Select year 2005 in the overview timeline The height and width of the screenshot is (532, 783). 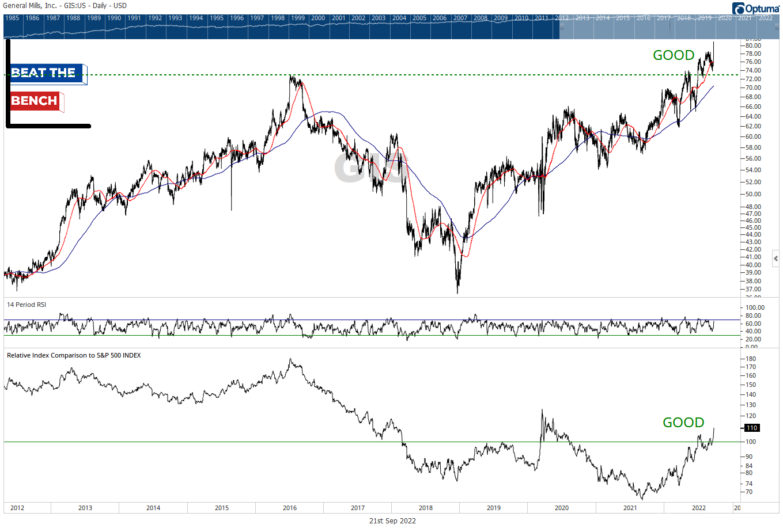tap(419, 18)
